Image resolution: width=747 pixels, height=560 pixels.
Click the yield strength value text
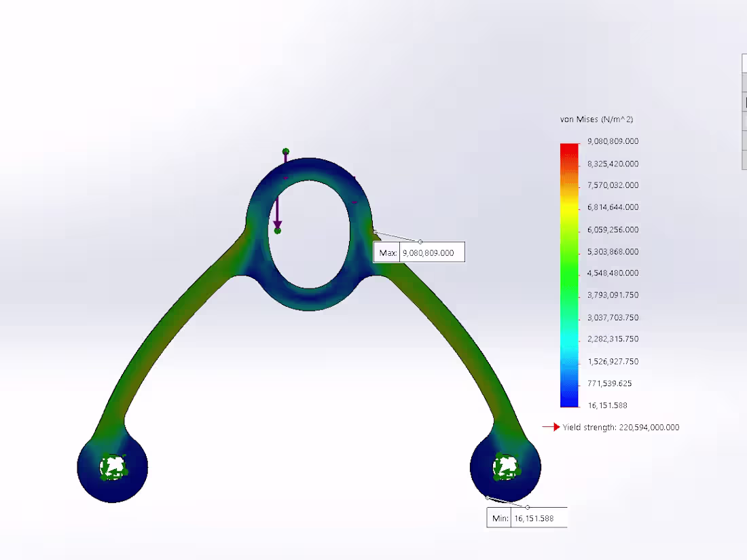click(620, 428)
